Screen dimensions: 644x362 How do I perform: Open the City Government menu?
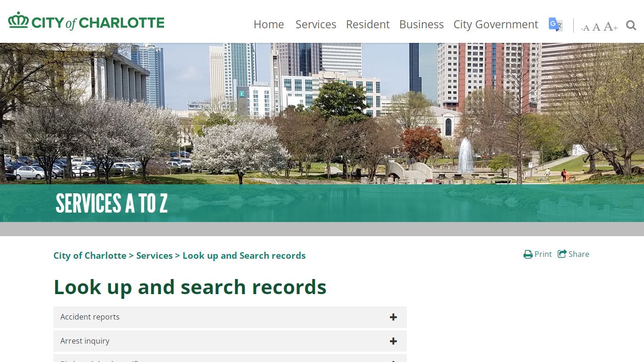[x=495, y=25]
